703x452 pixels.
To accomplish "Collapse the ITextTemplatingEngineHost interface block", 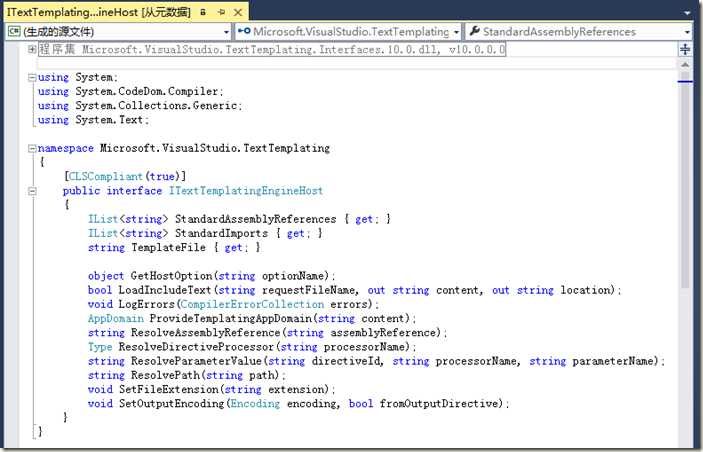I will 32,191.
